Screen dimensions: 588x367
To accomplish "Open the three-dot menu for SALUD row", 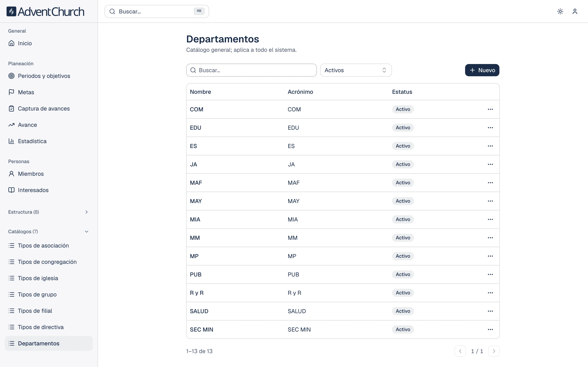I will 490,311.
